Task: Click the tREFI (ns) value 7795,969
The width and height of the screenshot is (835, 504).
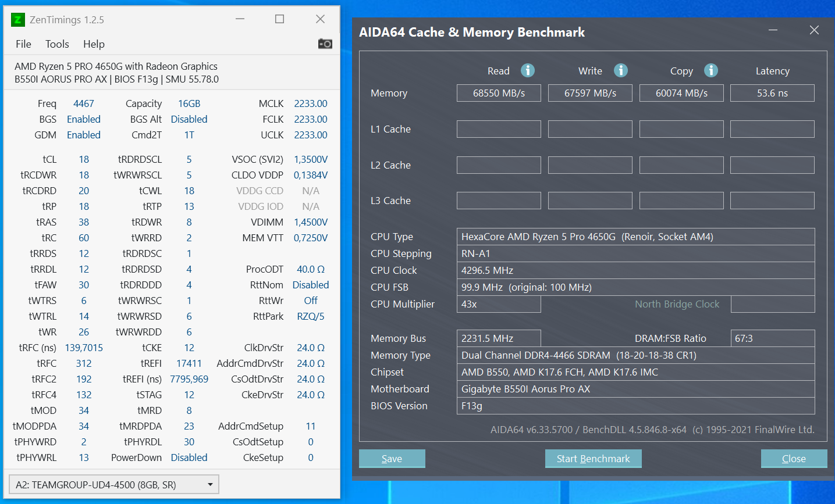Action: [189, 379]
